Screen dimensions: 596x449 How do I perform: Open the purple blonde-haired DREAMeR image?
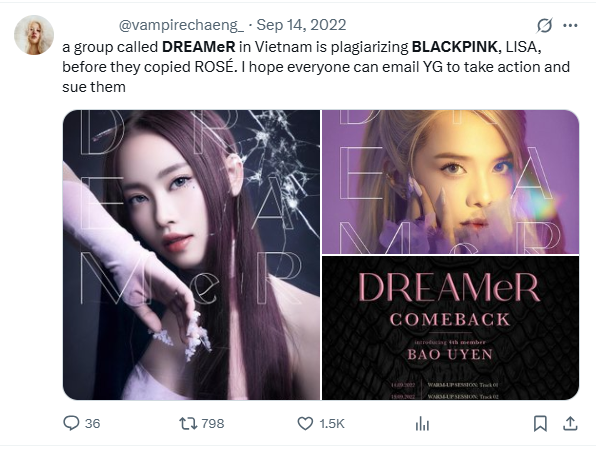click(450, 182)
